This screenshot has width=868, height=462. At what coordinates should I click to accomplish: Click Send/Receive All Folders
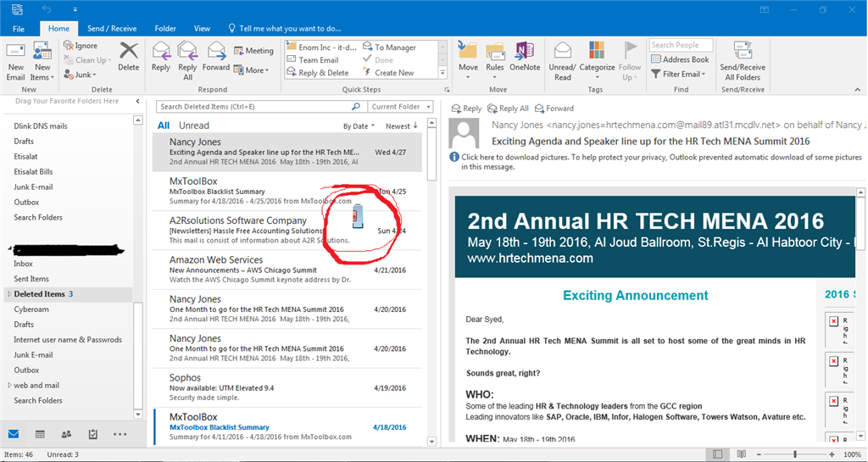[743, 61]
